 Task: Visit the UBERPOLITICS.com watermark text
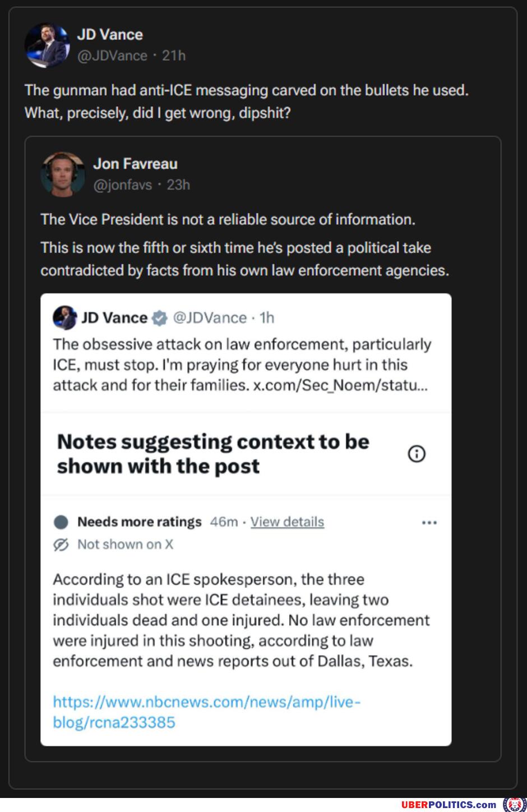point(449,805)
